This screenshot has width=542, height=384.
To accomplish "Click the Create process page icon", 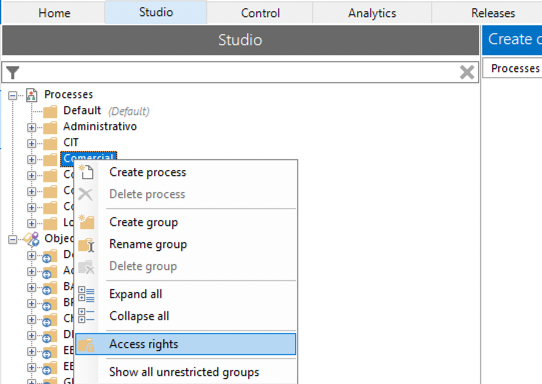I will (x=86, y=172).
